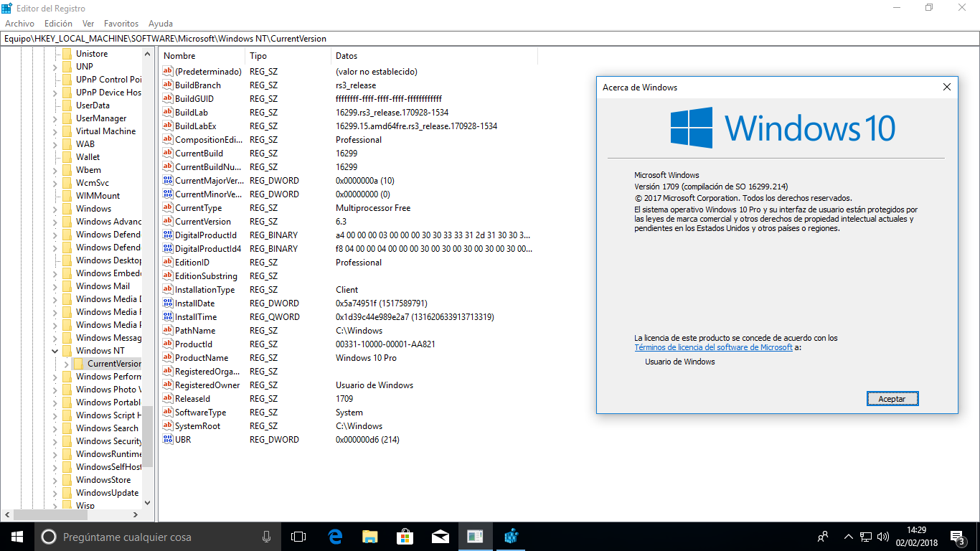Image resolution: width=980 pixels, height=551 pixels.
Task: Select the InstallTime QWORD icon
Action: pos(168,317)
